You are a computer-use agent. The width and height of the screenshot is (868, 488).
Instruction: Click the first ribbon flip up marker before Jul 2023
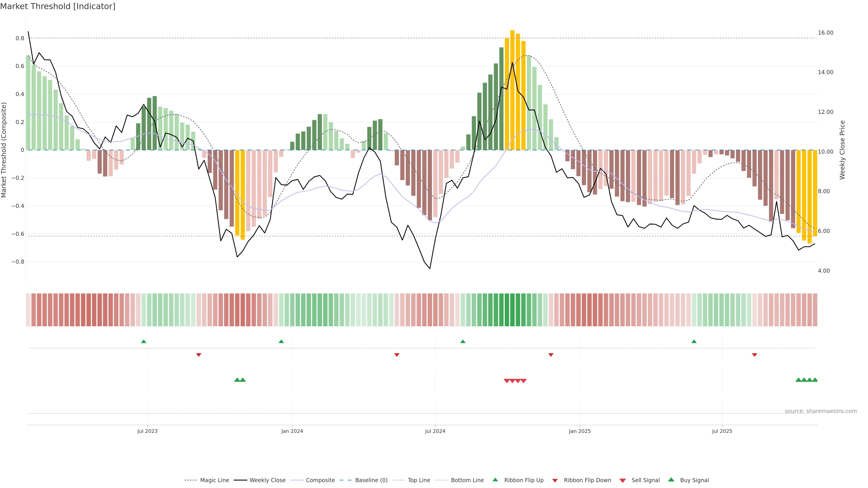tap(144, 342)
